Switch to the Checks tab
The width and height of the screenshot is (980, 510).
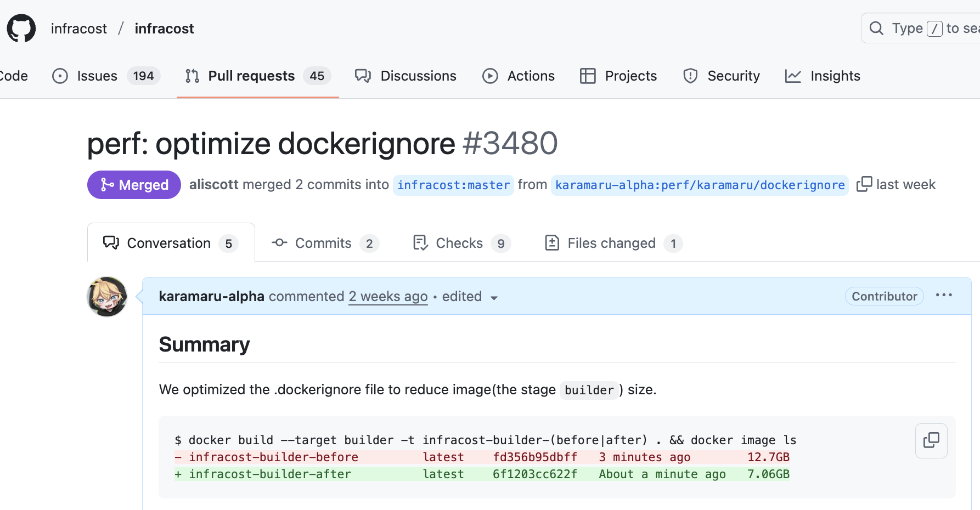click(x=461, y=243)
